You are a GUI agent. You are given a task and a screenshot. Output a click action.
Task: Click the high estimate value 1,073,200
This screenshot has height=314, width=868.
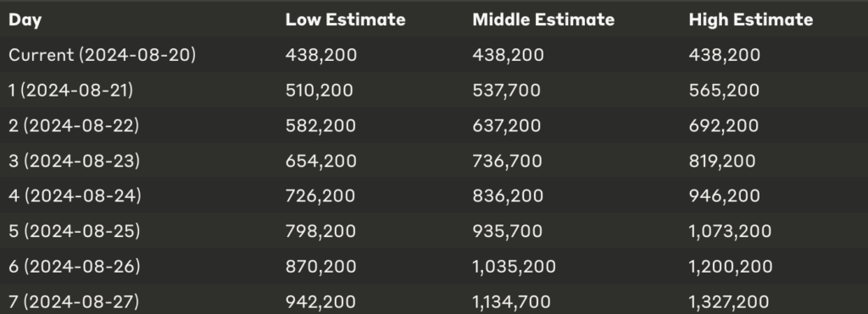tap(730, 231)
